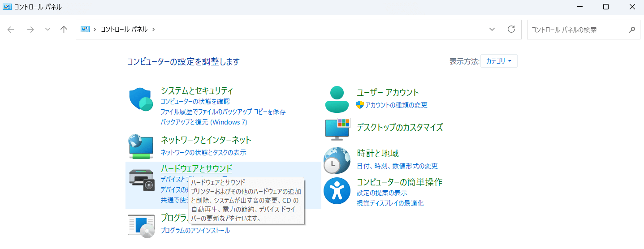The width and height of the screenshot is (644, 249).
Task: Click the コントロール パネルの検索 search field
Action: point(578,30)
